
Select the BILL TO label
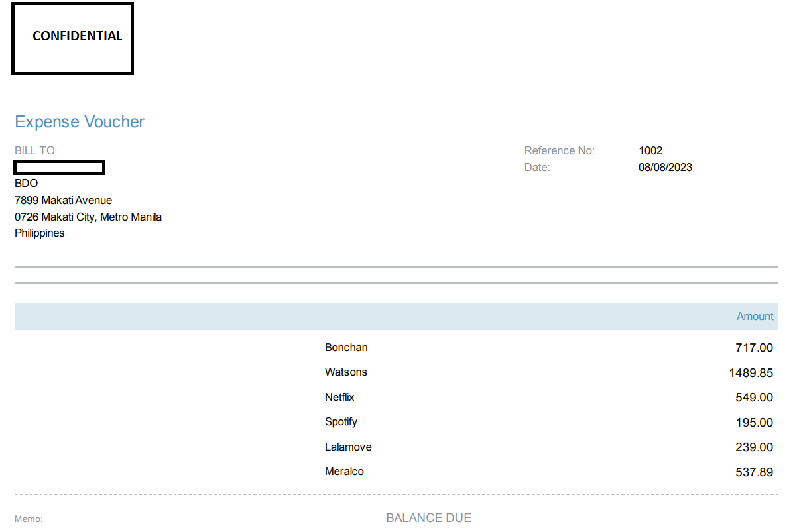[34, 151]
